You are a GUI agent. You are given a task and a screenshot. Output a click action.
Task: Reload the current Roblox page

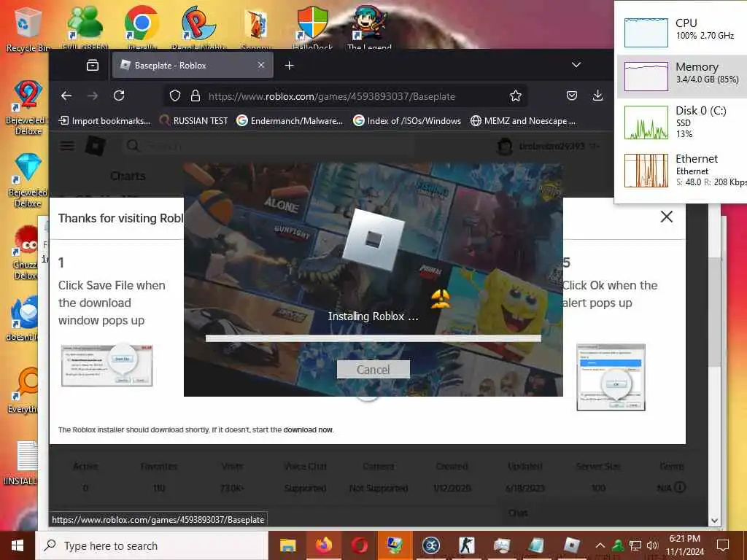[119, 96]
